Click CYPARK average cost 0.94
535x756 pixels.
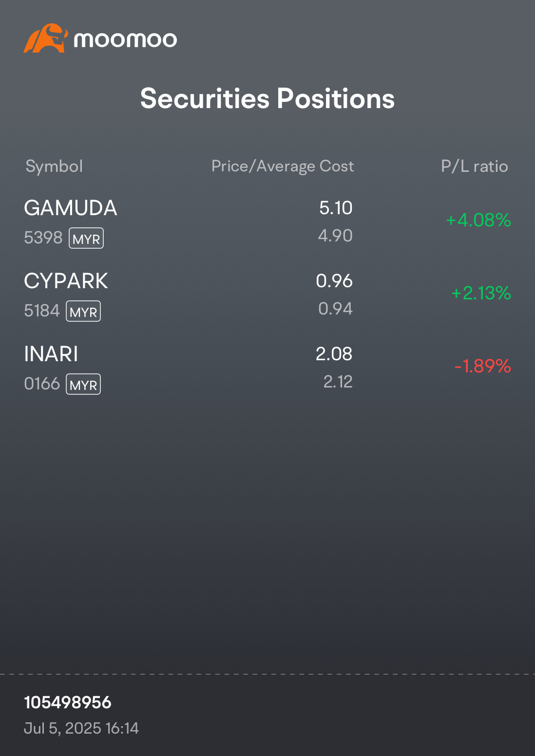(335, 309)
